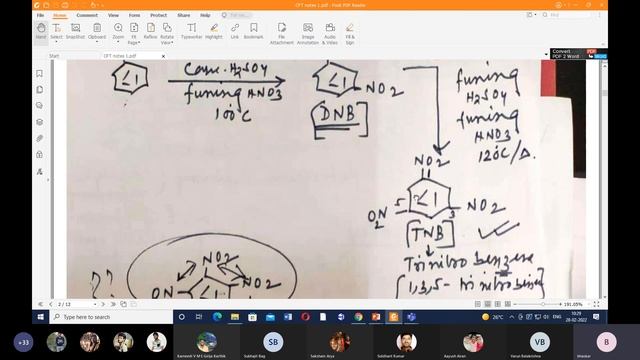This screenshot has width=640, height=360.
Task: Switch to the Form ribbon tab
Action: (134, 15)
